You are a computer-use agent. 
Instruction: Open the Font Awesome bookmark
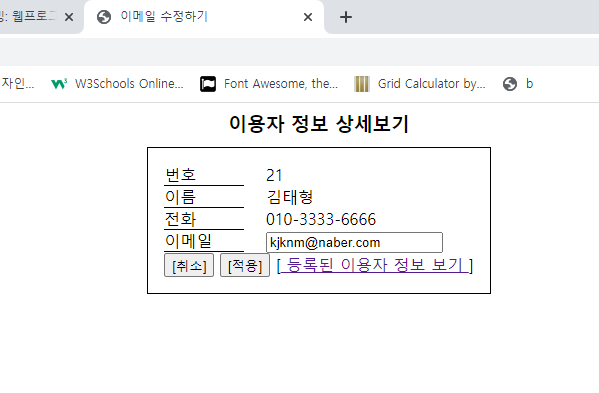coord(269,84)
